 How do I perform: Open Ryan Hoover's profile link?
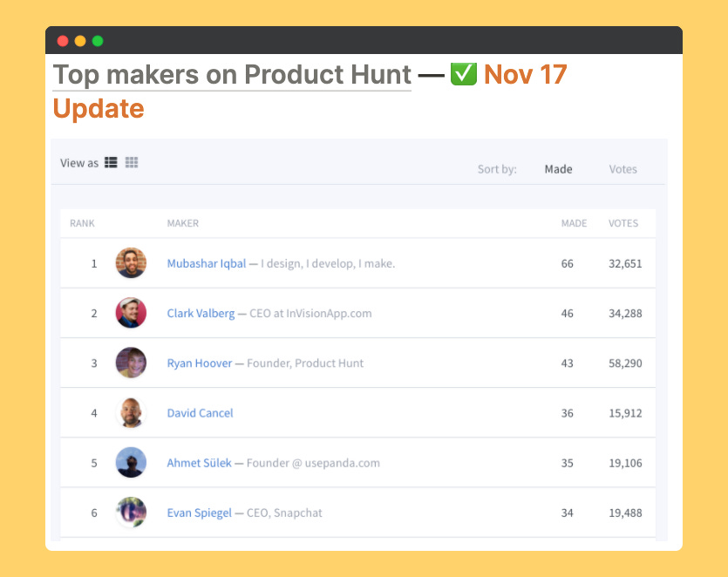[199, 363]
